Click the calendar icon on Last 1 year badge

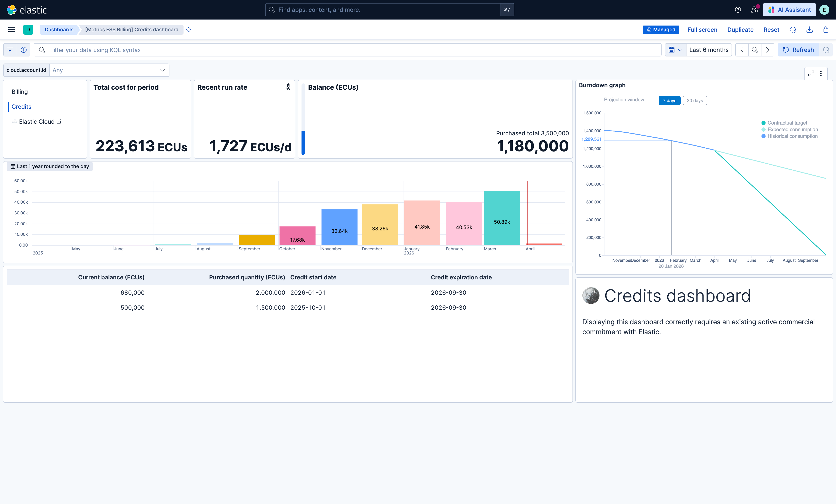point(12,166)
